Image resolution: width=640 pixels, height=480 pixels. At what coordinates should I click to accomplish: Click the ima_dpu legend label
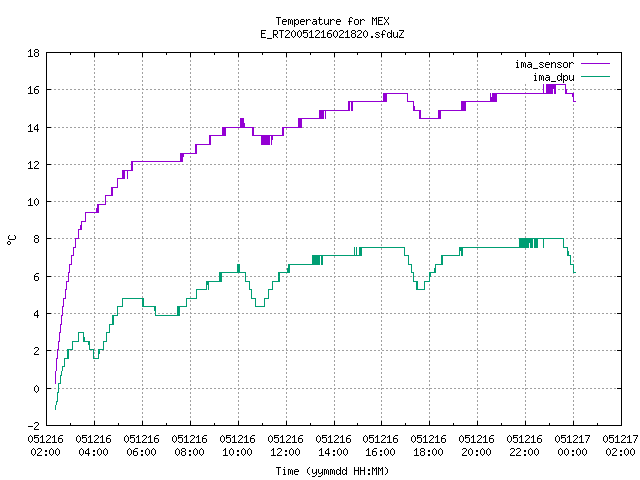[x=553, y=77]
